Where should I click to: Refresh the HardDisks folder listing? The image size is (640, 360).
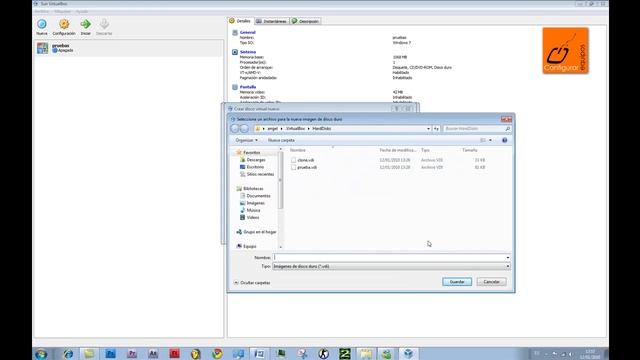click(436, 129)
